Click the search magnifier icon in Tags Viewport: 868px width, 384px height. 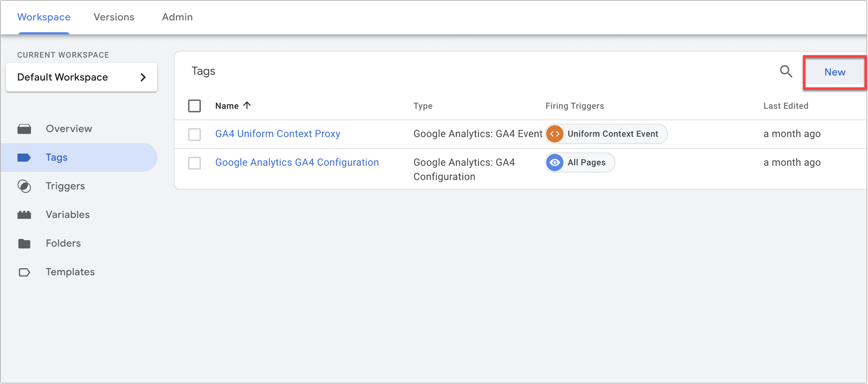pyautogui.click(x=786, y=72)
